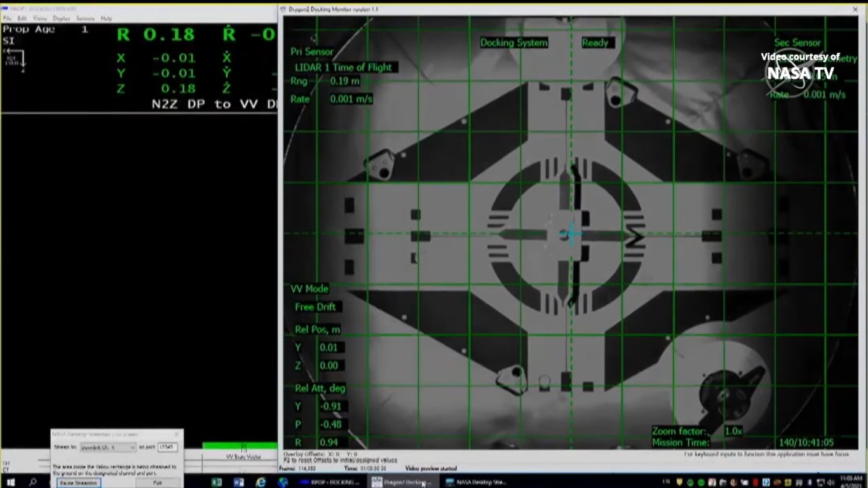Image resolution: width=868 pixels, height=488 pixels.
Task: Click the RPOP range value 'R 0.18'
Action: (156, 34)
